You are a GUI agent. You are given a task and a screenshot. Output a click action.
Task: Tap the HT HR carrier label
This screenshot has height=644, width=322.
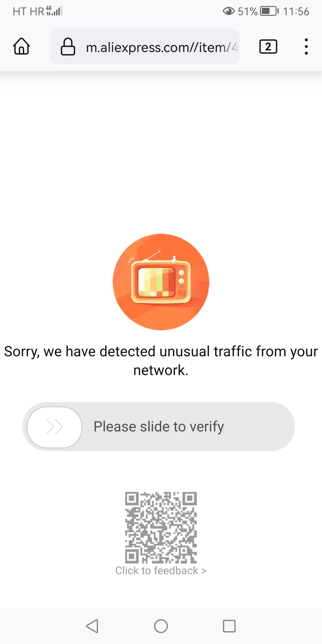pos(28,11)
